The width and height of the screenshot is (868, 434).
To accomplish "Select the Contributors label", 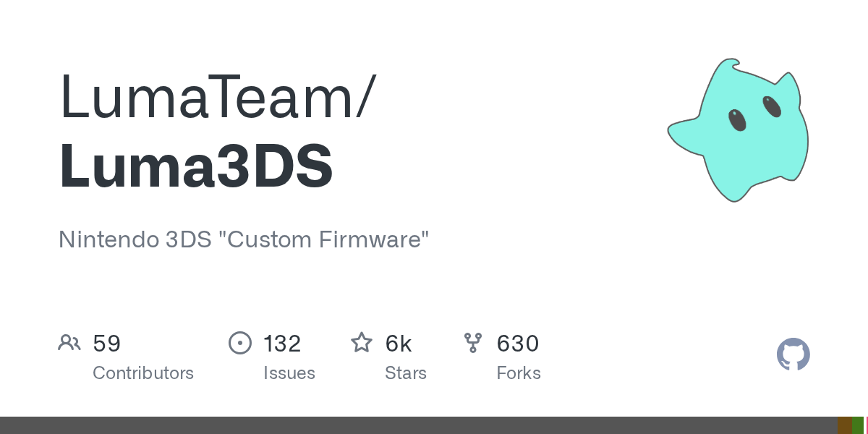I will 143,373.
